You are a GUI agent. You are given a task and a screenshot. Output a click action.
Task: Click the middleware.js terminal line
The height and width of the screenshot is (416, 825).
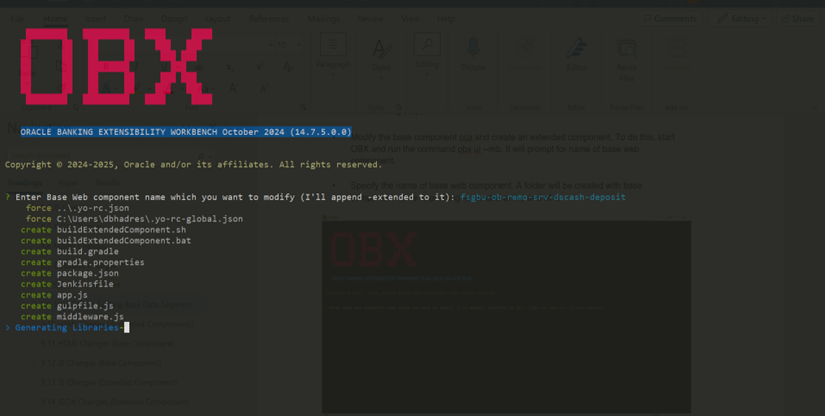(x=72, y=317)
